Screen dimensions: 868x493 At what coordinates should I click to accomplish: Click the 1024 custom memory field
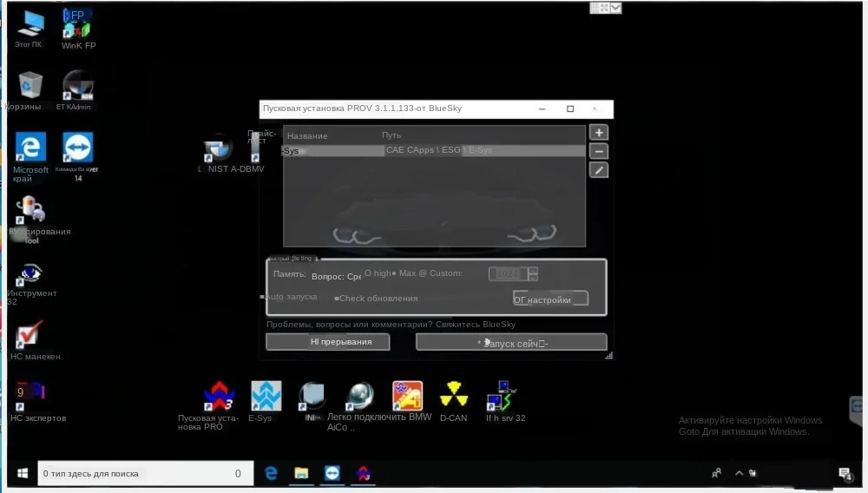coord(508,274)
